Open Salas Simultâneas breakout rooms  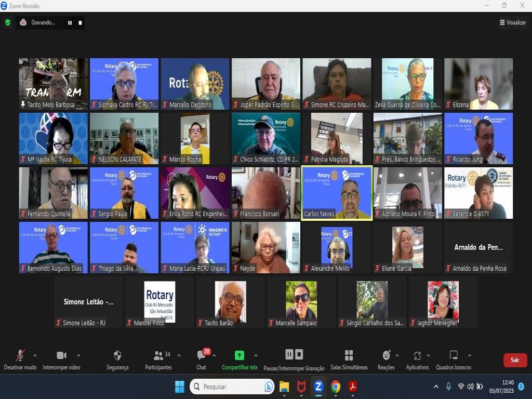(349, 356)
